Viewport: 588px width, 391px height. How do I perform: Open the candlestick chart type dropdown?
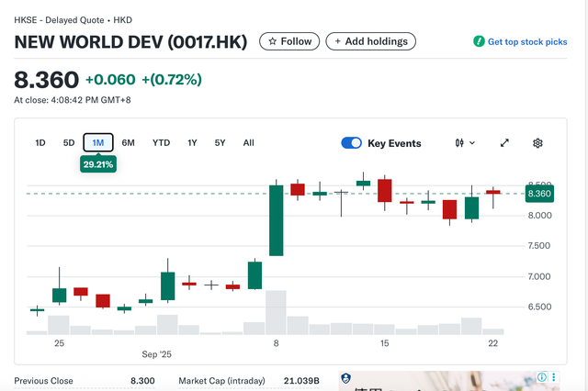pos(465,142)
